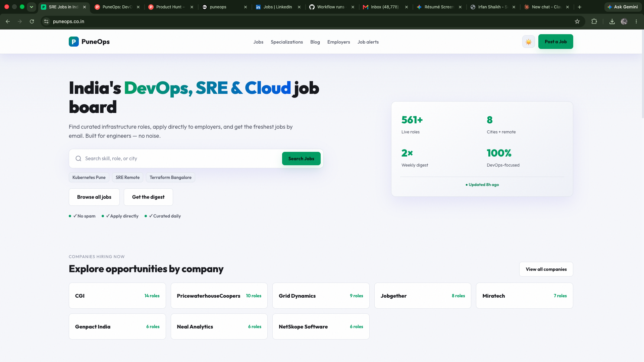
Task: Open the Miratech company card
Action: pos(525,296)
